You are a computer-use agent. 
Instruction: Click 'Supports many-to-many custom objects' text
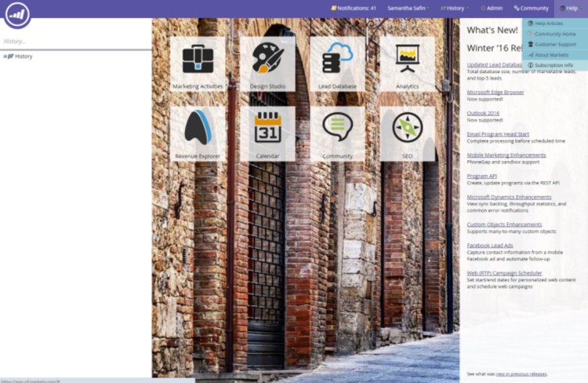511,232
